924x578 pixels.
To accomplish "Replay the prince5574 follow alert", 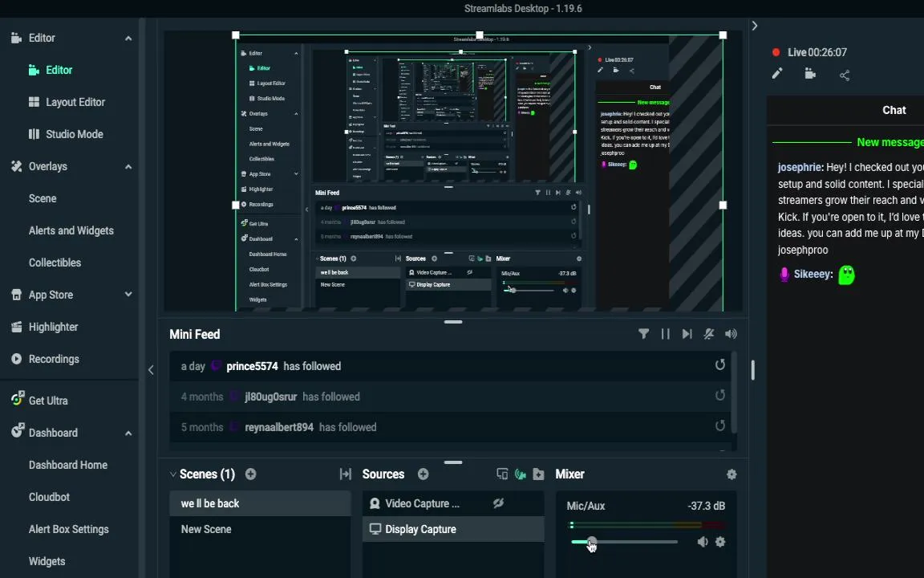I will pos(720,365).
